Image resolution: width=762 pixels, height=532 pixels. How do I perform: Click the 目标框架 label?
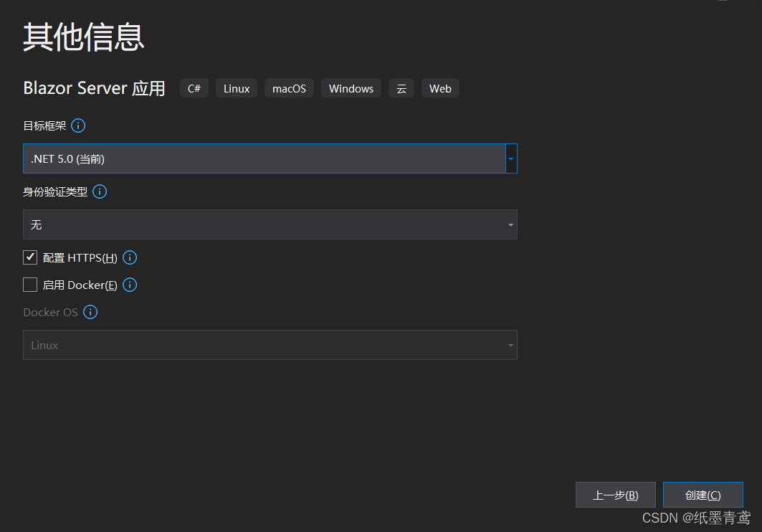(44, 126)
